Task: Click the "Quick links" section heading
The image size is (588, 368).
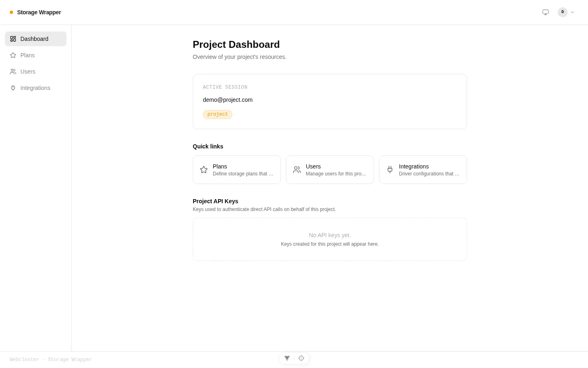Action: (208, 146)
